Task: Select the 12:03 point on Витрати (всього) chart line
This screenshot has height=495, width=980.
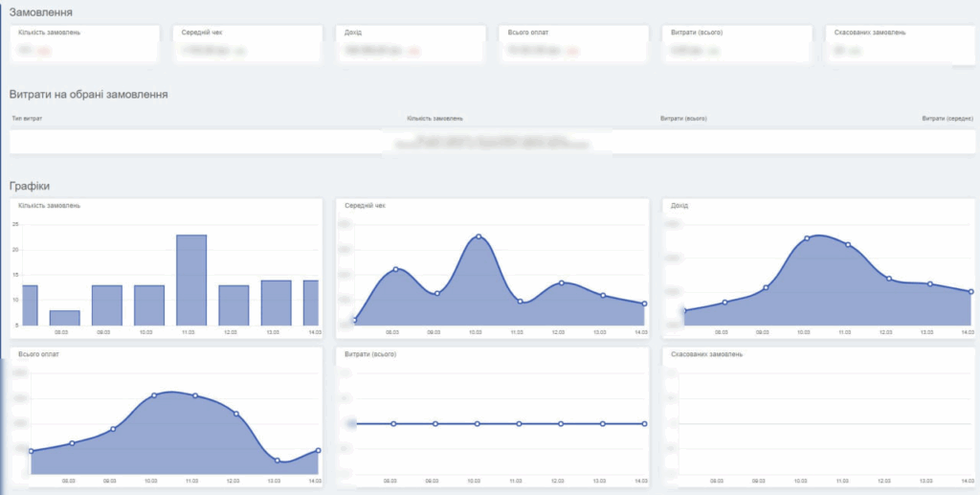Action: pos(561,423)
